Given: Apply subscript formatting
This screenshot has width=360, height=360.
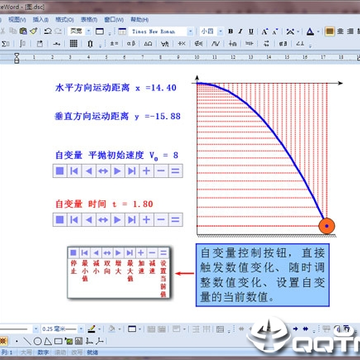Looking at the screenshot, I should pos(275,31).
